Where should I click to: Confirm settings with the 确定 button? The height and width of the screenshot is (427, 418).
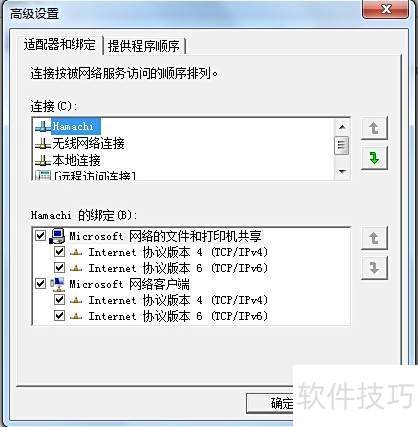click(x=270, y=403)
